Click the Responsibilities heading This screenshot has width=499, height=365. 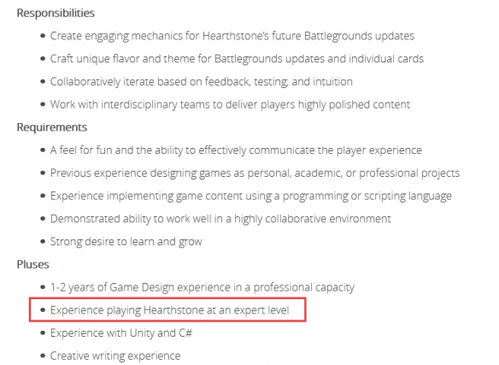click(56, 13)
